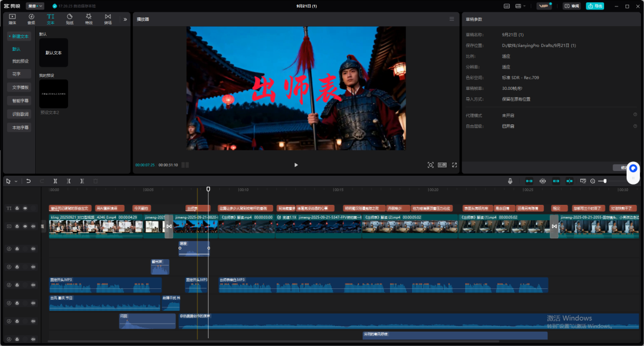Select the first transition between video clips
The height and width of the screenshot is (346, 644).
click(x=169, y=226)
